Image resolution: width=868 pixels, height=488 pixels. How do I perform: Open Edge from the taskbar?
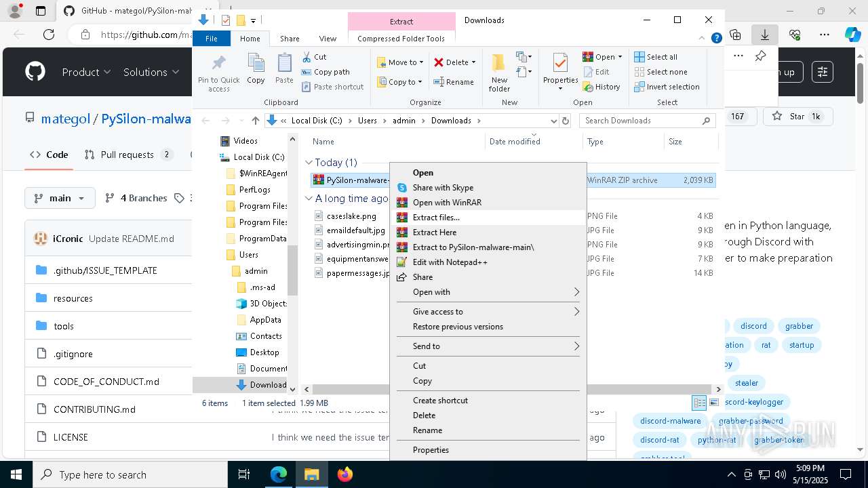[279, 474]
